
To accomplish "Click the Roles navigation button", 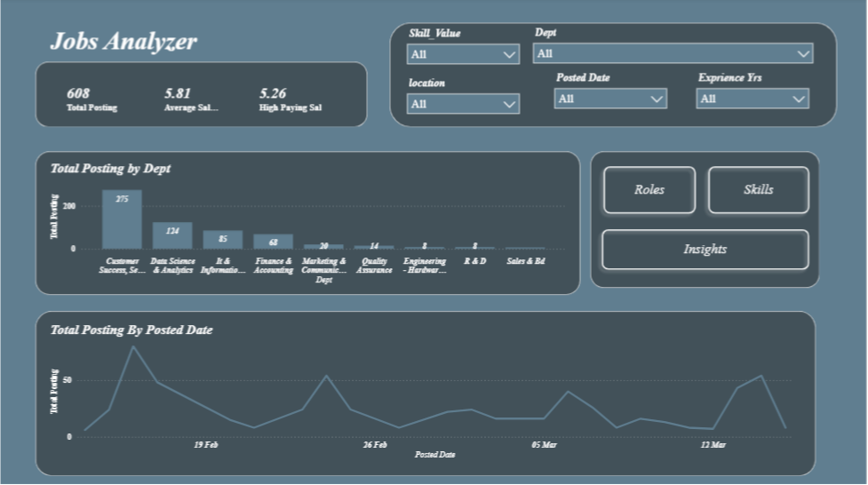I will [x=649, y=190].
